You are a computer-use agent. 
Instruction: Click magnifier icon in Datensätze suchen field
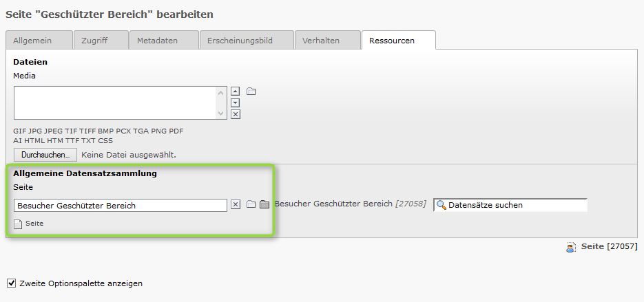(x=442, y=205)
